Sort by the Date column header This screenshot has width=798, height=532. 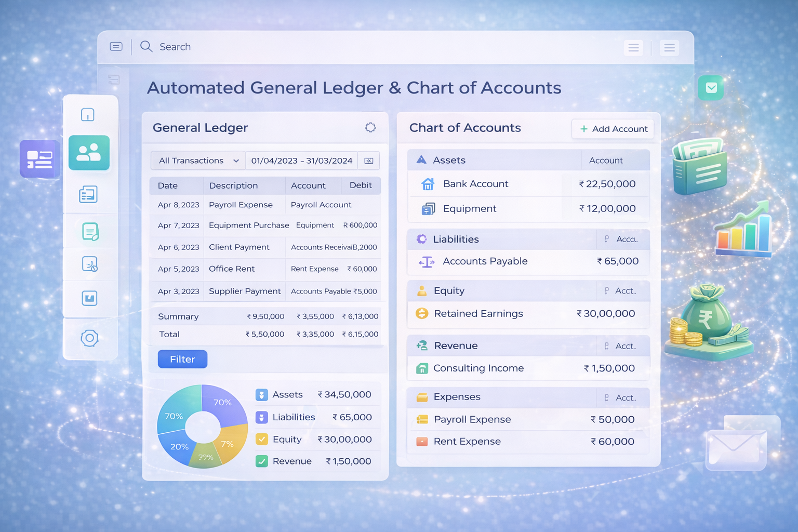(168, 185)
